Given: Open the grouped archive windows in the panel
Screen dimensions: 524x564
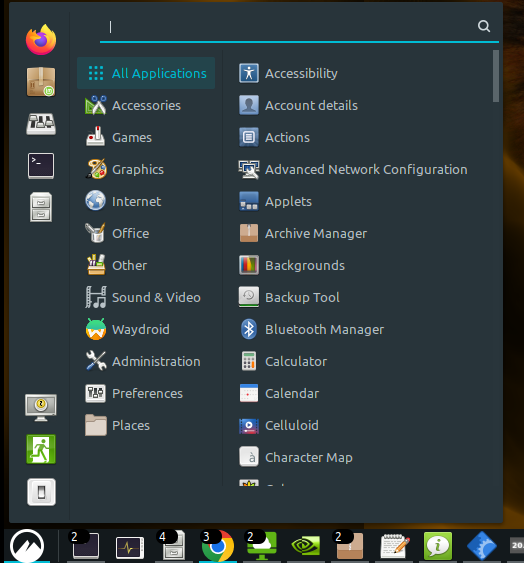Looking at the screenshot, I should 349,546.
